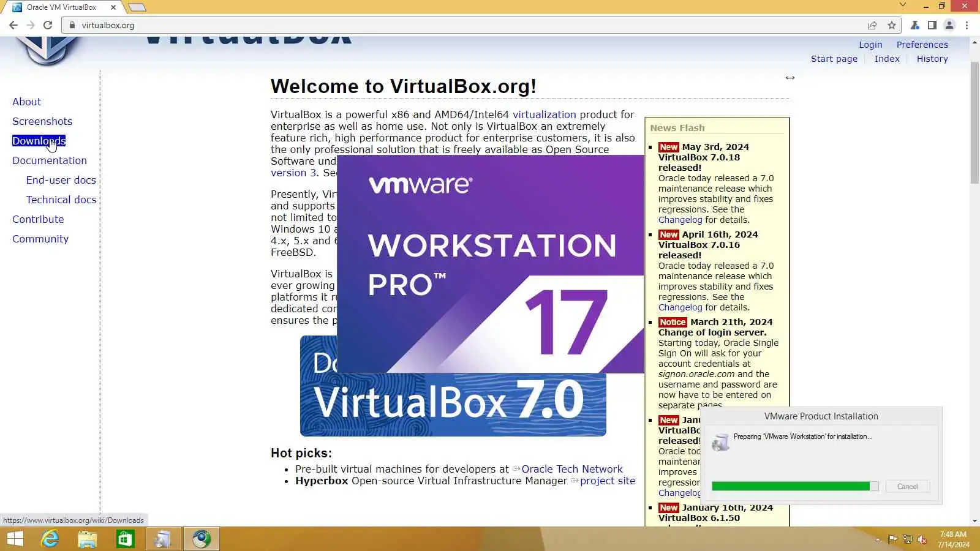
Task: Go to Start page link
Action: [834, 59]
